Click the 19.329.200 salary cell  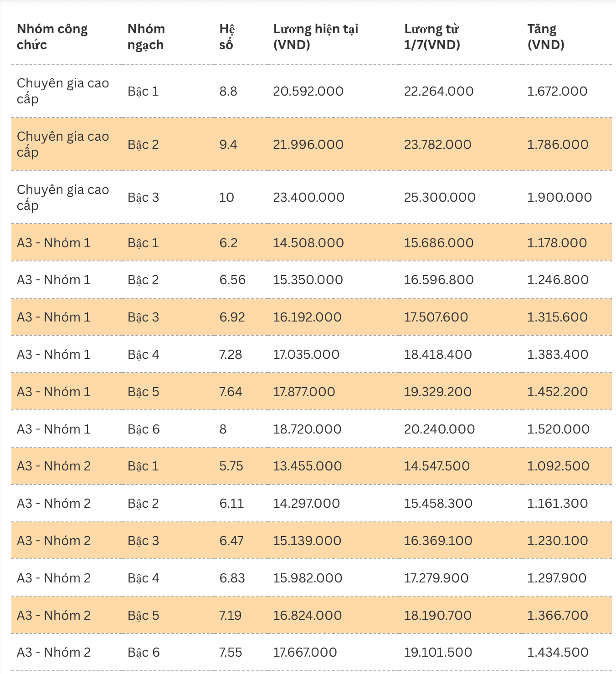pos(438,392)
